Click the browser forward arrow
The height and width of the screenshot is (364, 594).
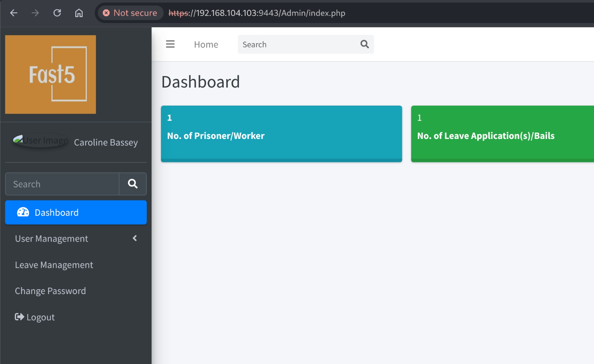[x=35, y=13]
